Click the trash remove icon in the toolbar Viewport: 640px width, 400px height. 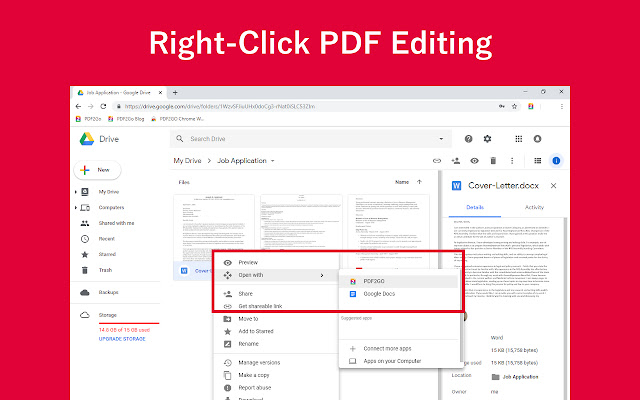tap(493, 161)
